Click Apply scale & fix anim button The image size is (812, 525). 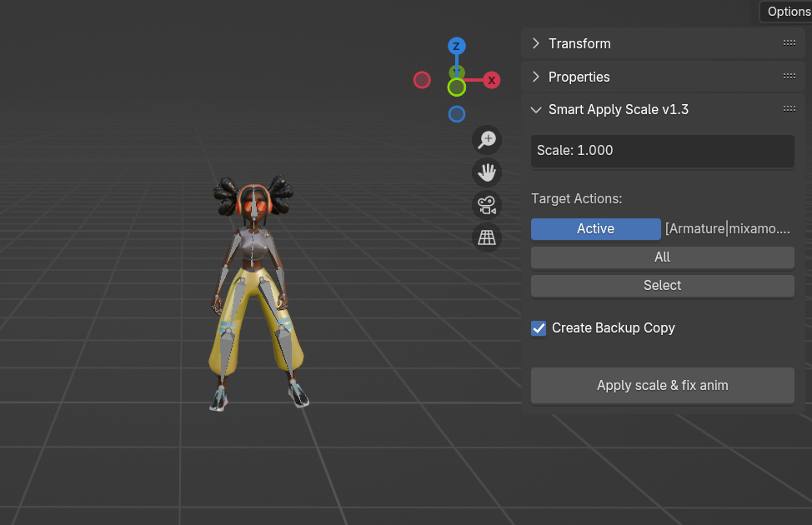click(662, 385)
